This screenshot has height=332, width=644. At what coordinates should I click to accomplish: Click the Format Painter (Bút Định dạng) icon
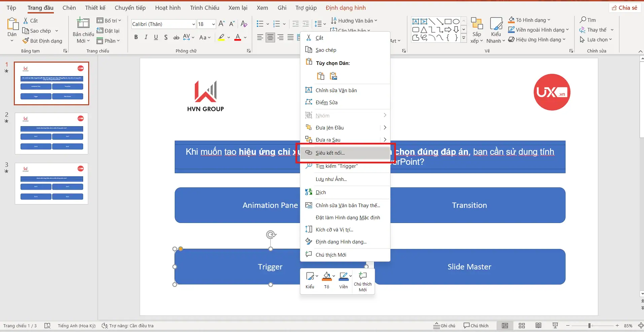click(x=26, y=41)
